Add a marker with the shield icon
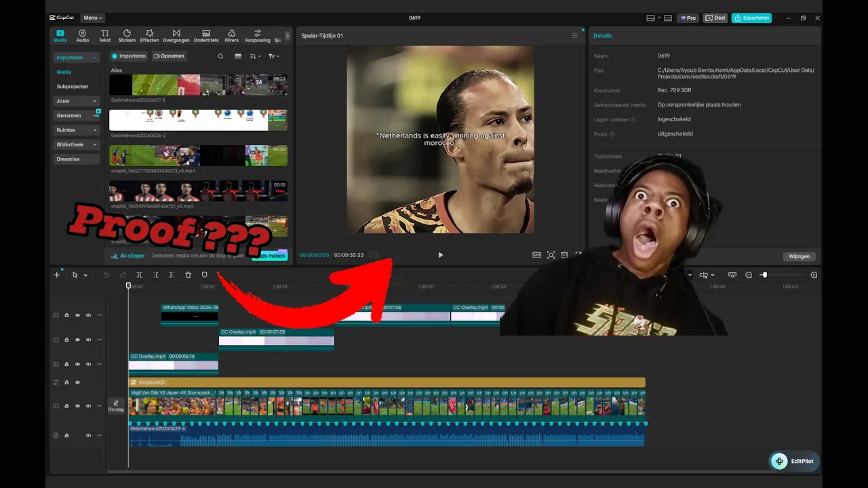 point(204,275)
